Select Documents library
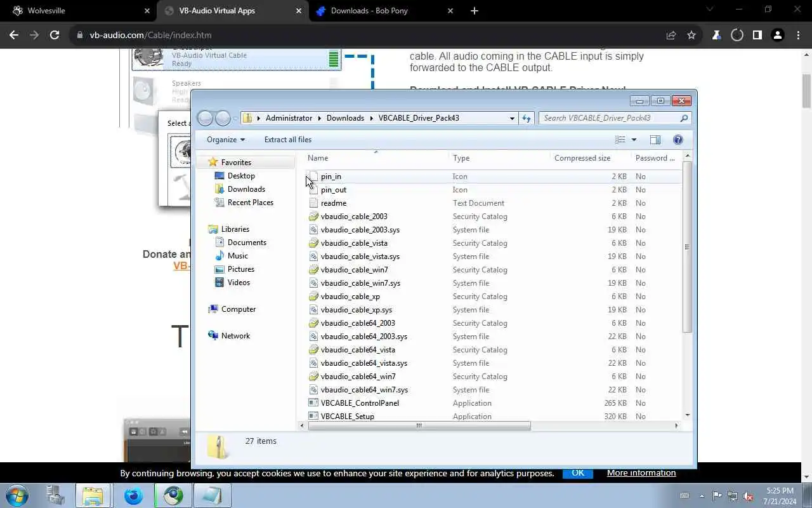The image size is (812, 508). coord(247,243)
